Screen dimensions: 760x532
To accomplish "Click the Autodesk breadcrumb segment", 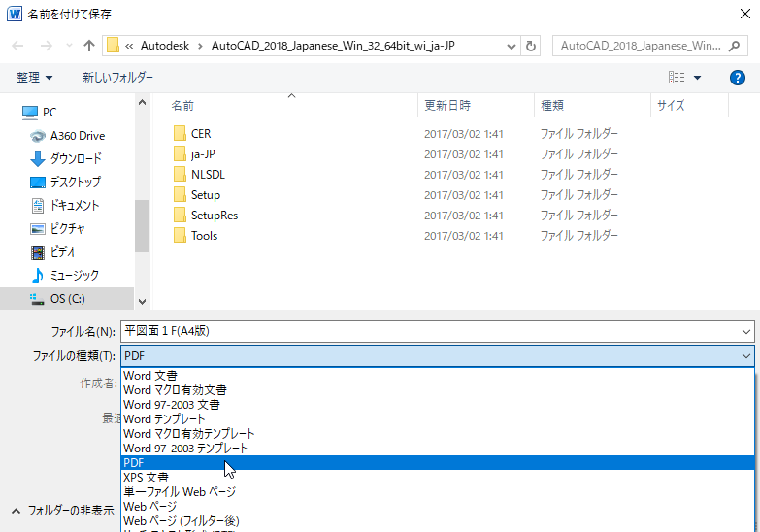I will point(165,46).
